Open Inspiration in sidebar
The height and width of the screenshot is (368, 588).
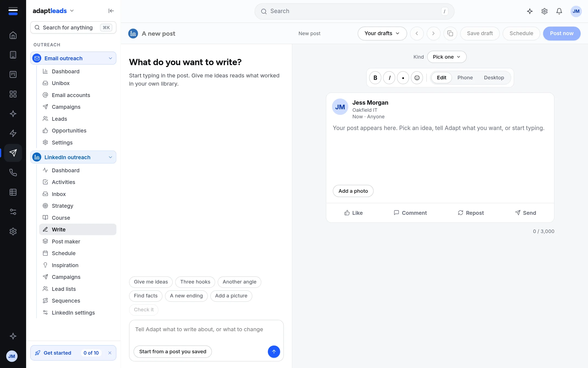pos(78,265)
